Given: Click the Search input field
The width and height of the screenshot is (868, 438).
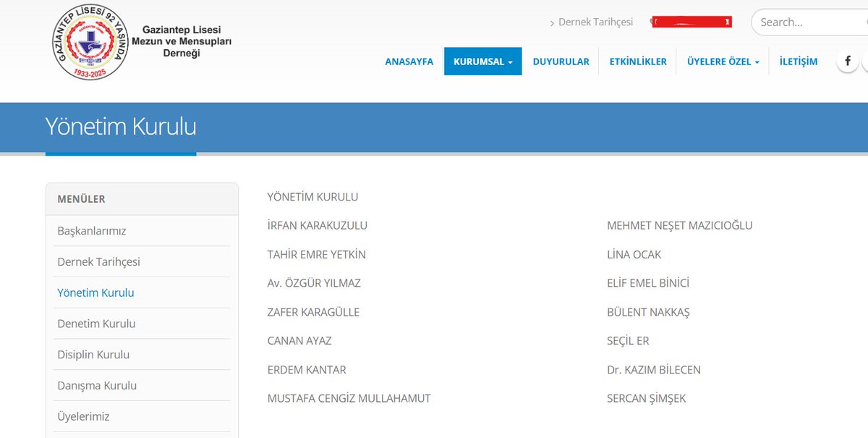Looking at the screenshot, I should coord(810,22).
